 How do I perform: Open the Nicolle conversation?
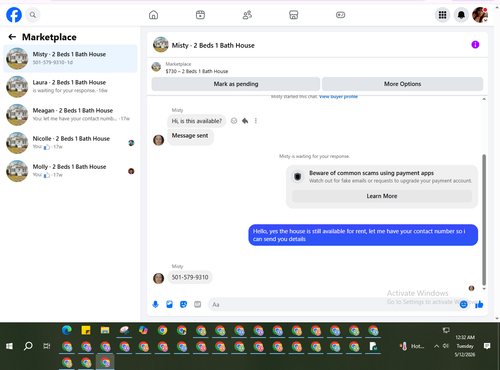coord(70,143)
